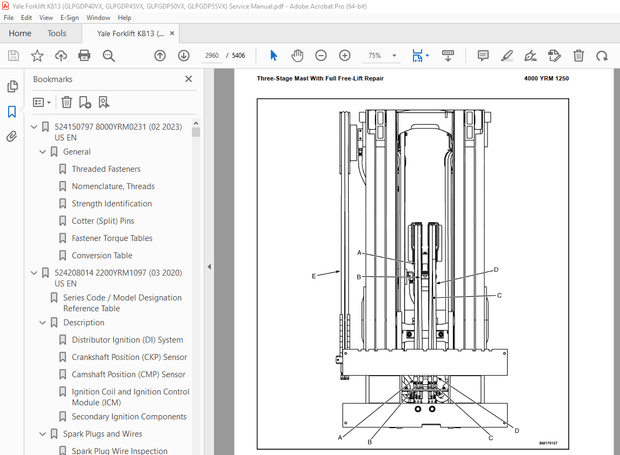Image resolution: width=620 pixels, height=455 pixels.
Task: Close the Bookmarks panel
Action: [189, 79]
